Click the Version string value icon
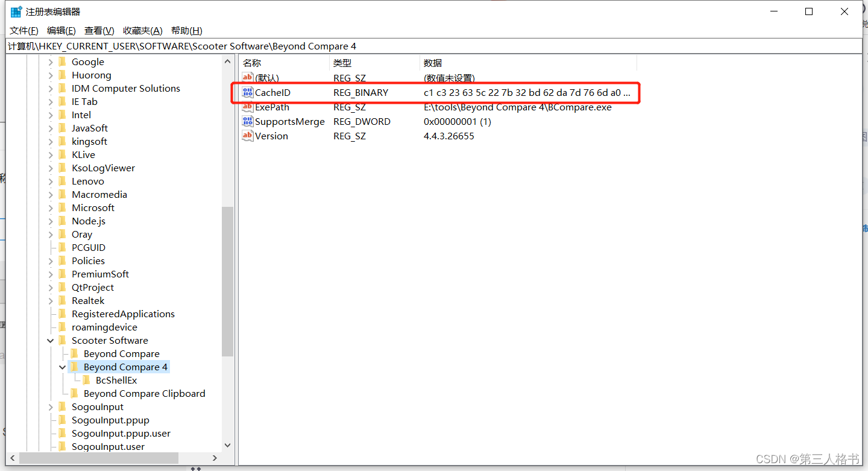868x471 pixels. (247, 136)
